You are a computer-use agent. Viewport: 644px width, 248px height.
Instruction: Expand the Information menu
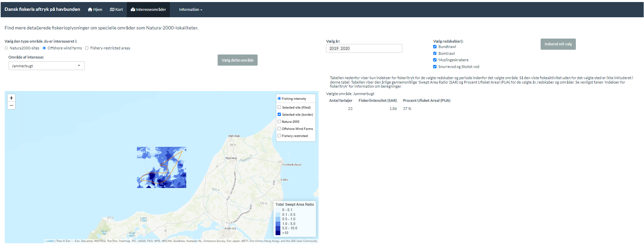click(x=190, y=9)
